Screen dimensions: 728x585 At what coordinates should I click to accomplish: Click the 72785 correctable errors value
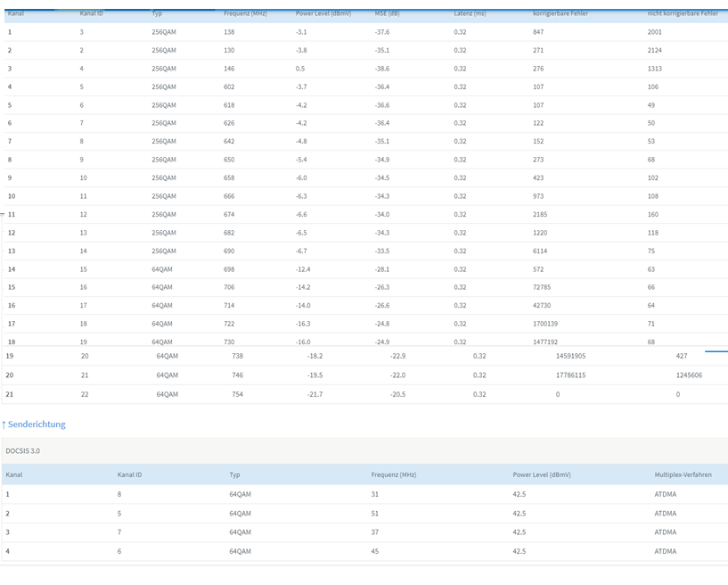click(542, 287)
